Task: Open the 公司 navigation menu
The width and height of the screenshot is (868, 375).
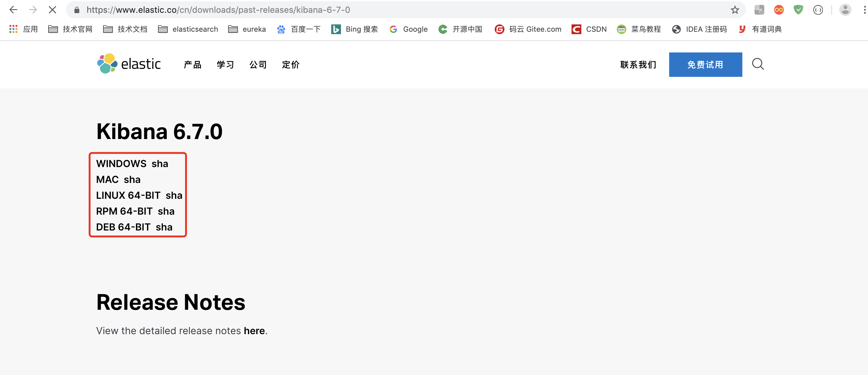Action: (258, 65)
